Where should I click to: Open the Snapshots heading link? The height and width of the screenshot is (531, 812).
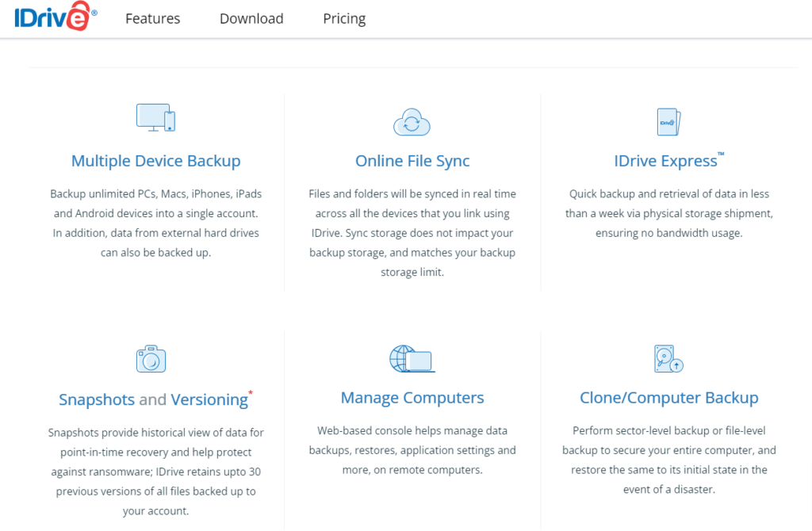coord(97,399)
